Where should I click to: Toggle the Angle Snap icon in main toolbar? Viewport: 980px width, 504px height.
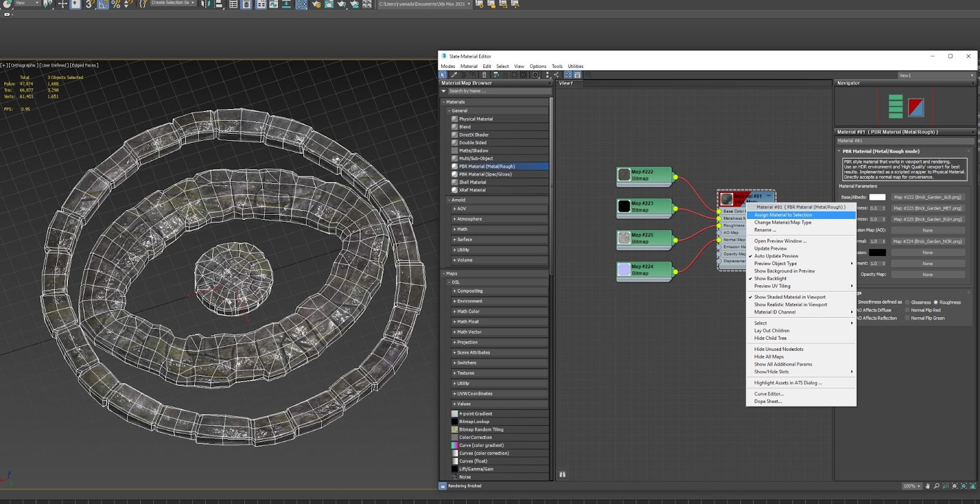103,4
